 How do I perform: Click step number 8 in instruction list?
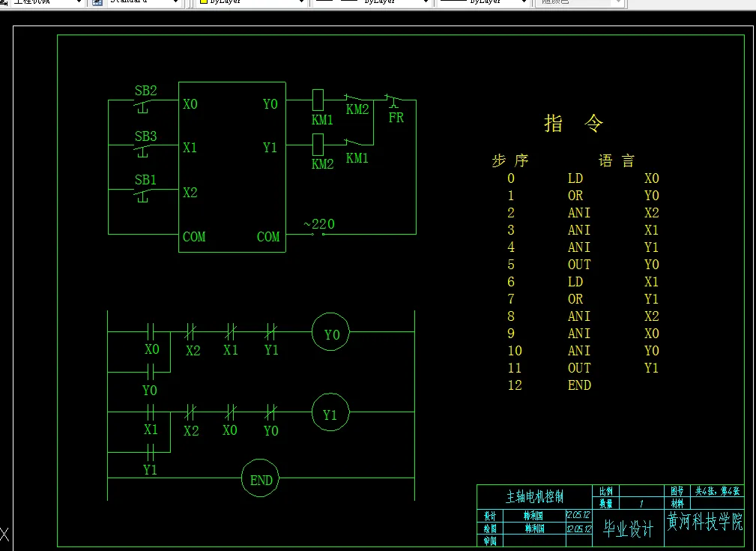[x=511, y=316]
